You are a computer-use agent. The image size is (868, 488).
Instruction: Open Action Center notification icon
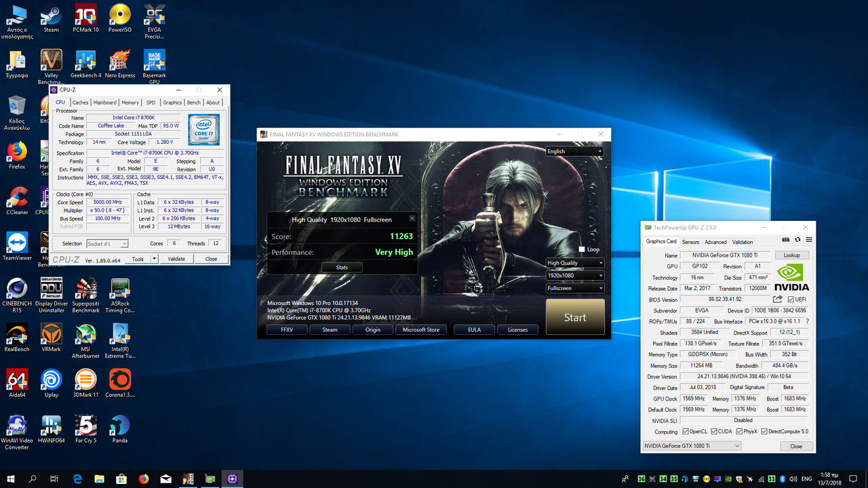854,479
